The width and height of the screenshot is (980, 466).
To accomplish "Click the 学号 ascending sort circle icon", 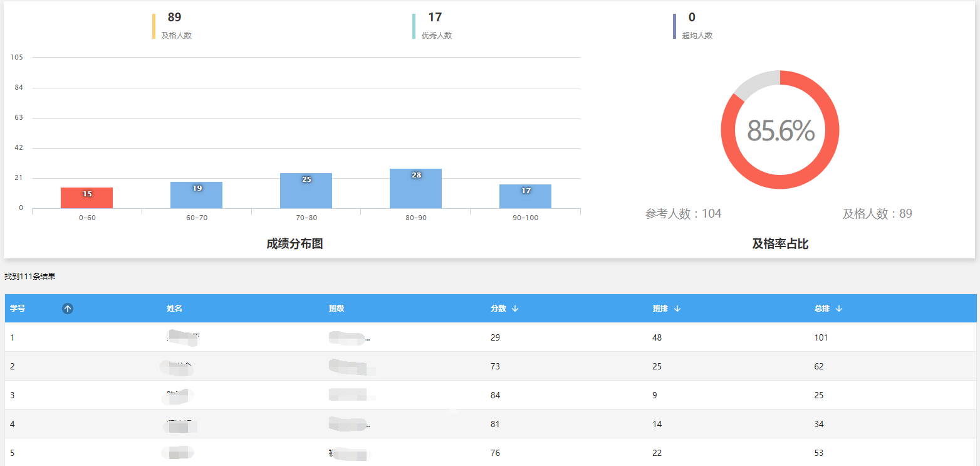I will [68, 309].
